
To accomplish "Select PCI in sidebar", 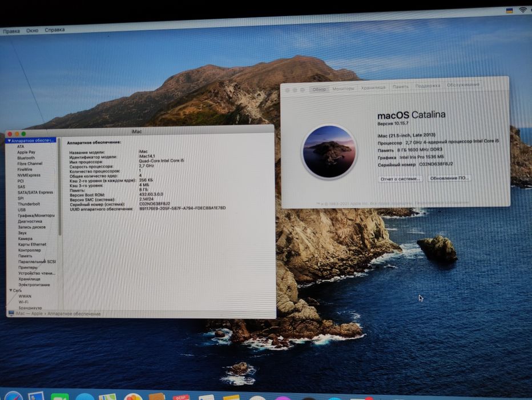I will tap(21, 181).
